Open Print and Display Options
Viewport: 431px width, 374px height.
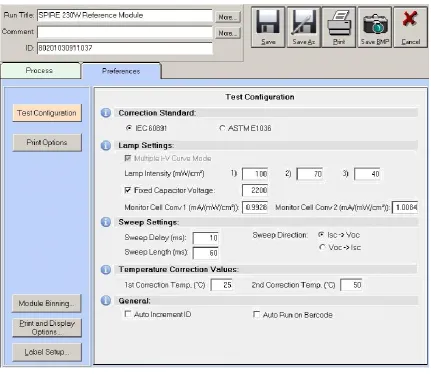(x=47, y=328)
